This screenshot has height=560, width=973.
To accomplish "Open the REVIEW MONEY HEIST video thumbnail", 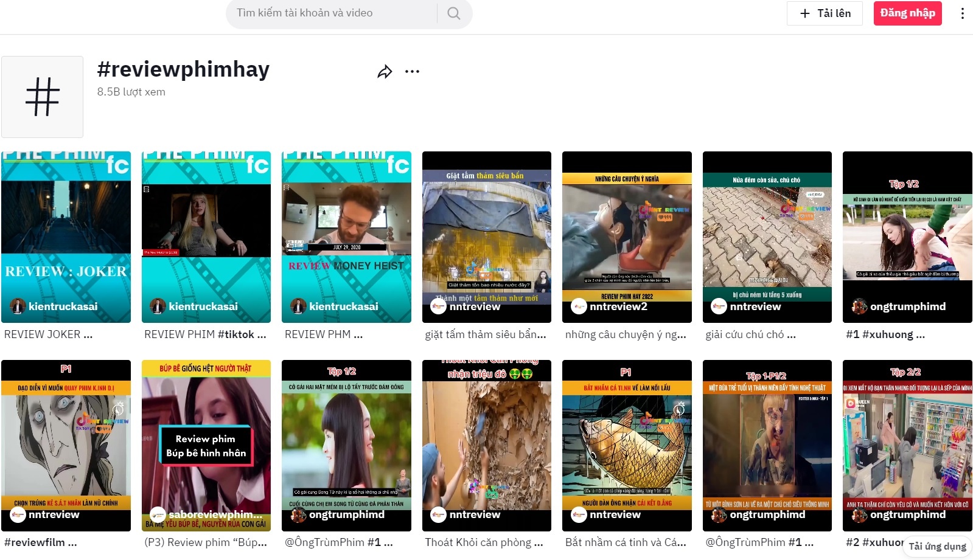I will coord(346,237).
